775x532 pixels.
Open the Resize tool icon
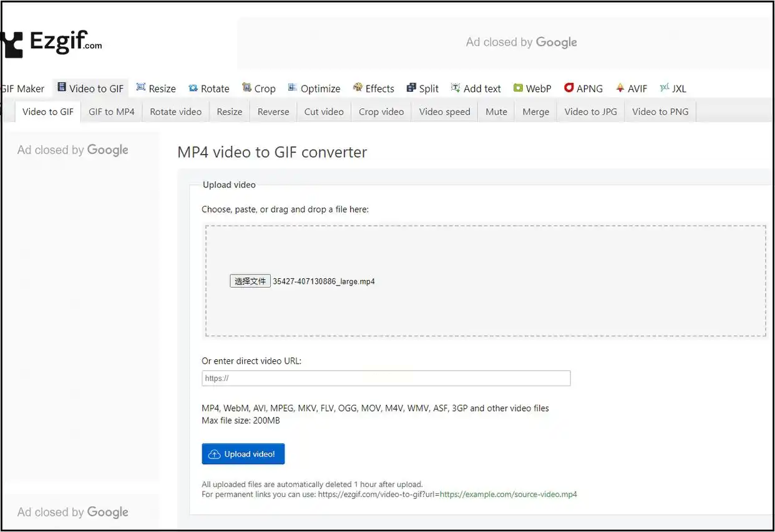[x=141, y=88]
